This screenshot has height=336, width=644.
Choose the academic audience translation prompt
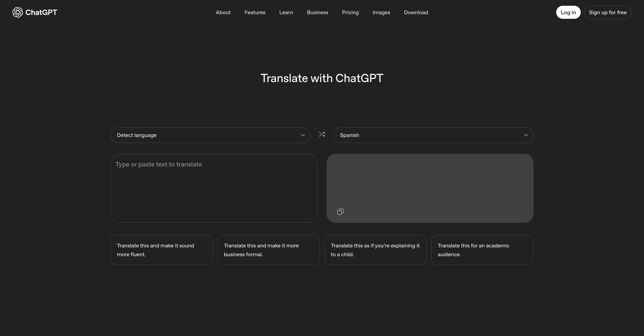coord(482,250)
